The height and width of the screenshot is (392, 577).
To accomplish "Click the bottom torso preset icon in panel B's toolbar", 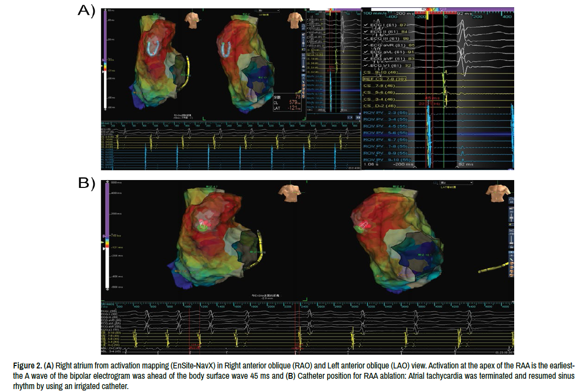I will click(511, 276).
